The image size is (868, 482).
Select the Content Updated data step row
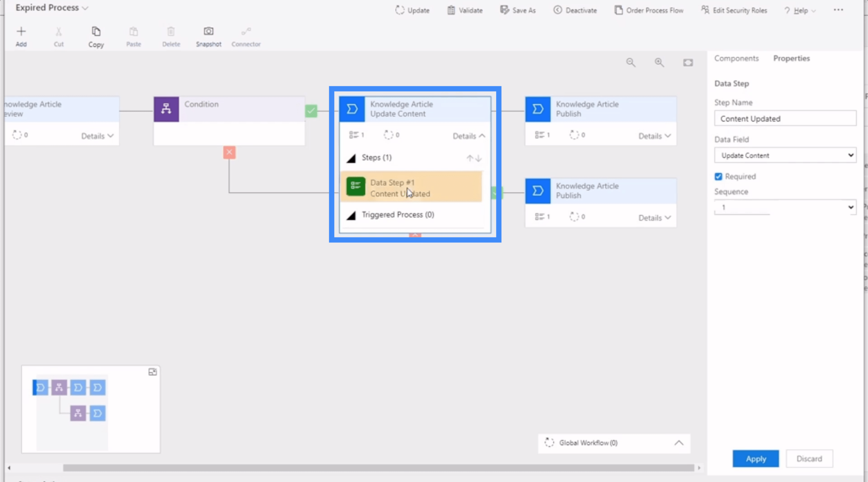[x=412, y=187]
